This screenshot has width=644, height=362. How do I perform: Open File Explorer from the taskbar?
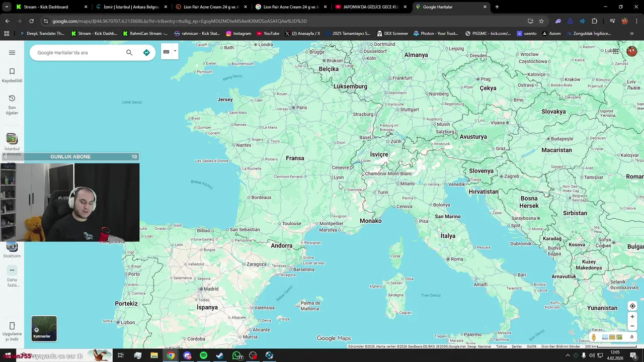pyautogui.click(x=154, y=355)
